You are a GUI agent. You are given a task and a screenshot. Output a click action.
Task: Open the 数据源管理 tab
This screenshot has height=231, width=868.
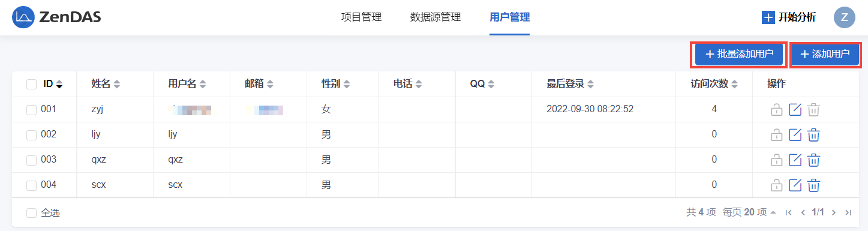pos(435,17)
